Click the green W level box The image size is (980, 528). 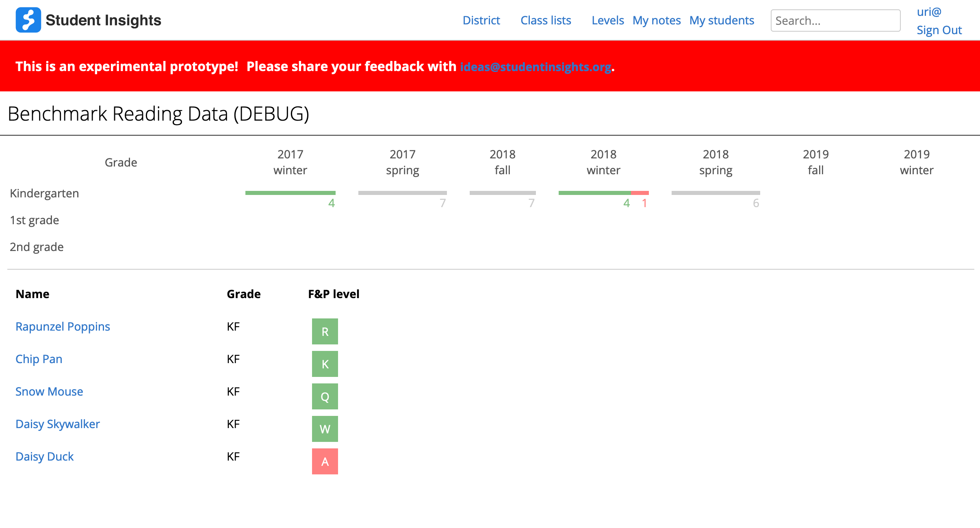point(325,429)
